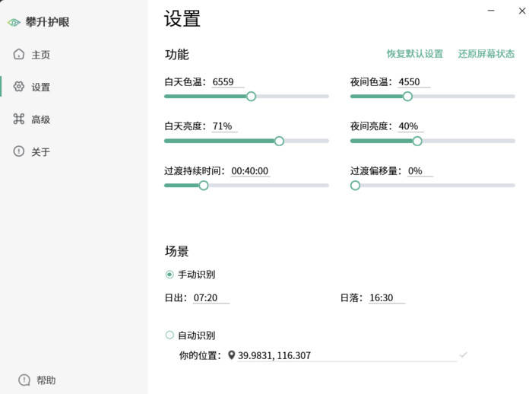Click the info icon beside 关于

19,151
